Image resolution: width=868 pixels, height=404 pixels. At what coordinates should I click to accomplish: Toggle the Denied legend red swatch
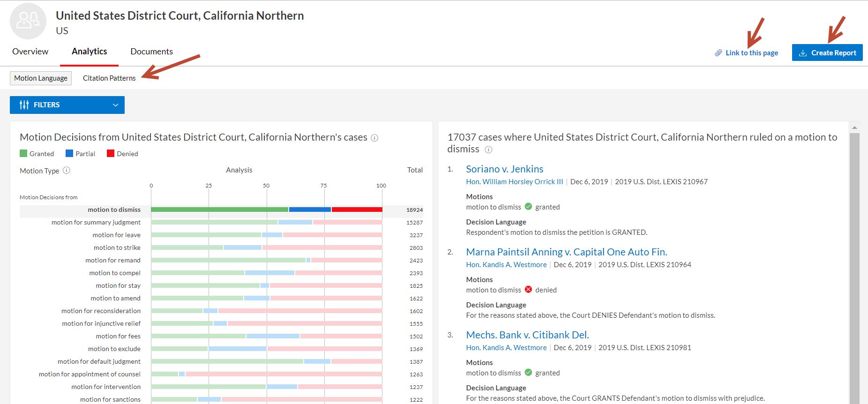point(111,153)
